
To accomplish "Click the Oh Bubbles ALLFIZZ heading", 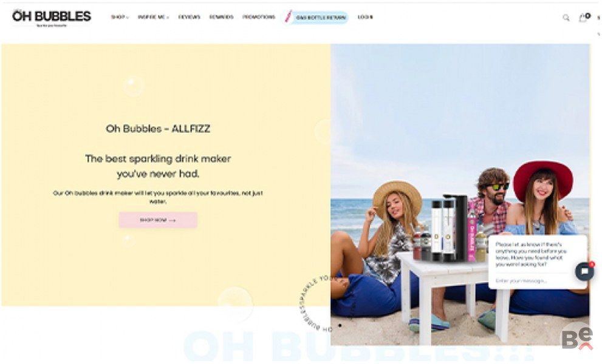I will (x=158, y=129).
